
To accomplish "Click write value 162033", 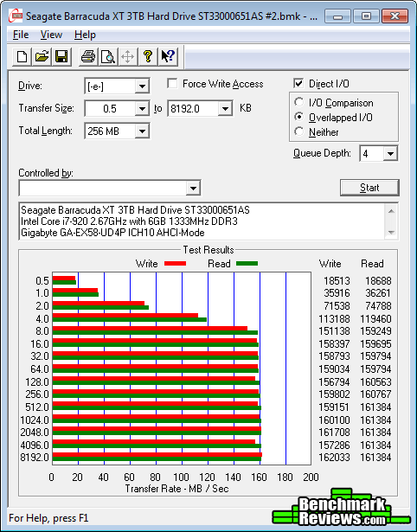I will point(334,458).
